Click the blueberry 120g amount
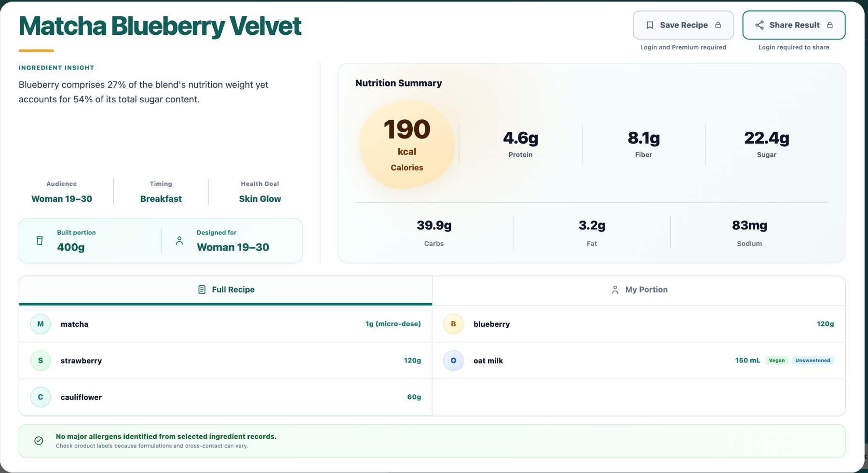The height and width of the screenshot is (473, 868). 825,324
